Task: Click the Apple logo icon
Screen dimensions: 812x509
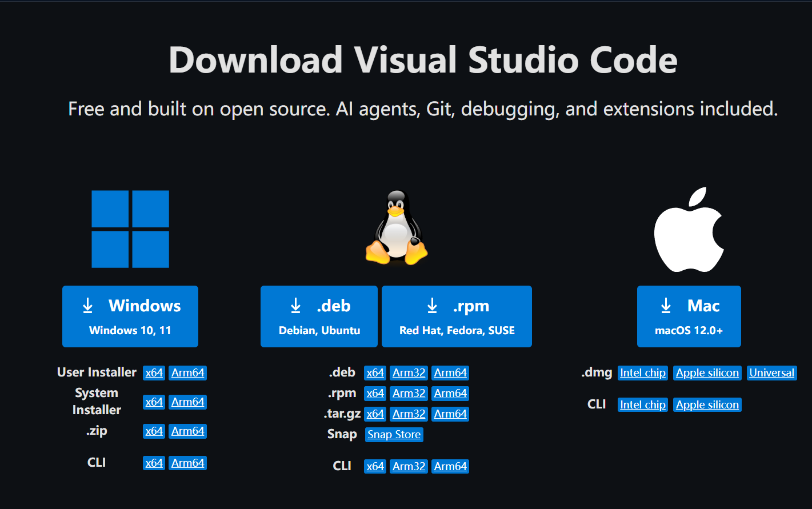Action: pyautogui.click(x=689, y=229)
